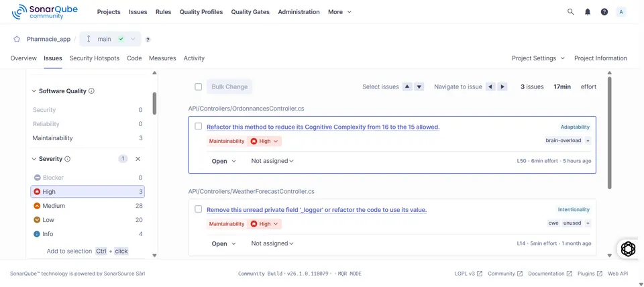Viewport: 644px width, 287px height.
Task: Open the notifications bell
Action: coord(588,12)
